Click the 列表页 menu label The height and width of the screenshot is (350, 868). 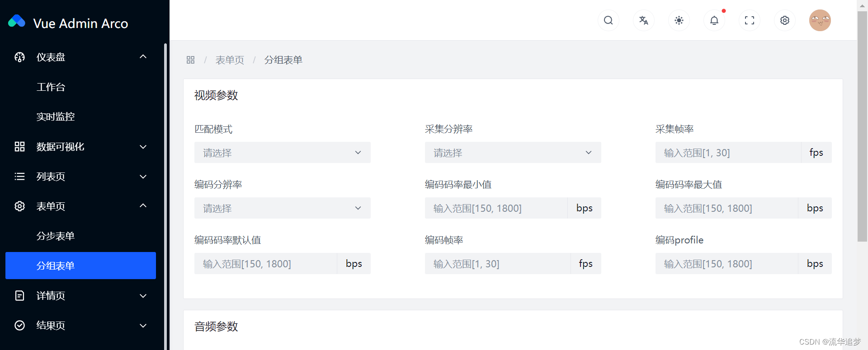click(x=51, y=177)
